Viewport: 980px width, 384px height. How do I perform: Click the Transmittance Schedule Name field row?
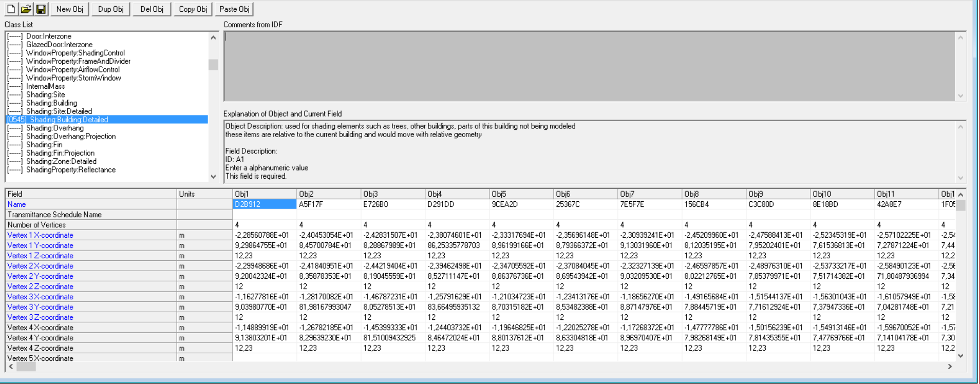(x=91, y=215)
